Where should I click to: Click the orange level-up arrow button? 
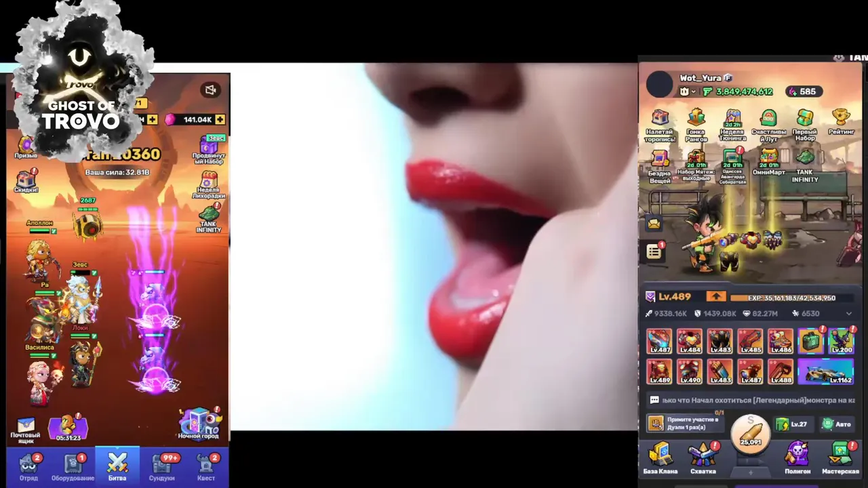716,297
